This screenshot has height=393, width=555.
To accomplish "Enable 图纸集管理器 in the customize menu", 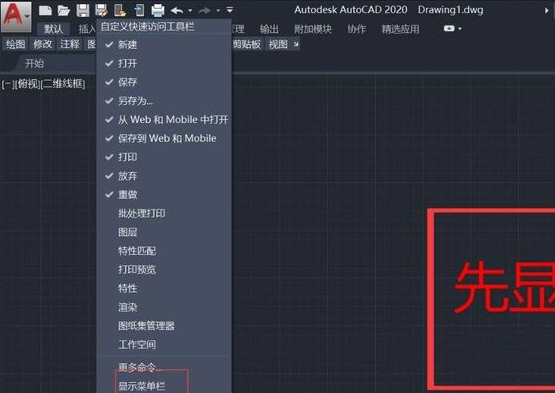I will pos(164,326).
